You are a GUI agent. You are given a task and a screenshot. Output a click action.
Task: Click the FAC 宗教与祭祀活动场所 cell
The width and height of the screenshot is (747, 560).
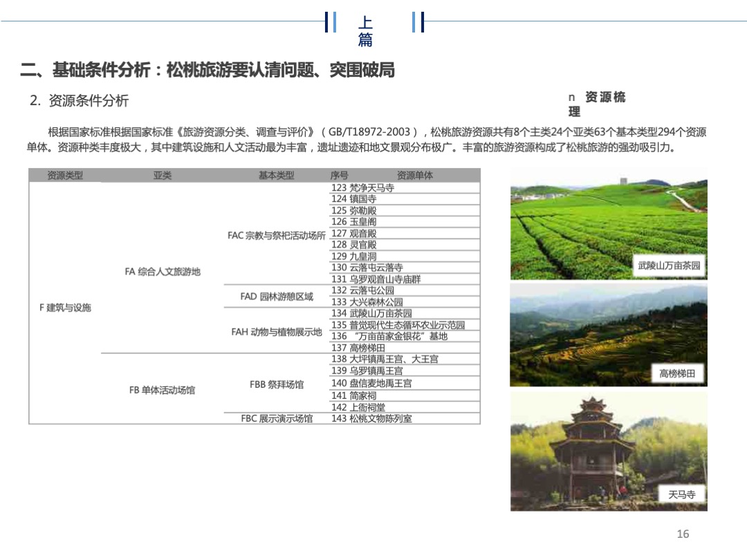click(x=275, y=235)
